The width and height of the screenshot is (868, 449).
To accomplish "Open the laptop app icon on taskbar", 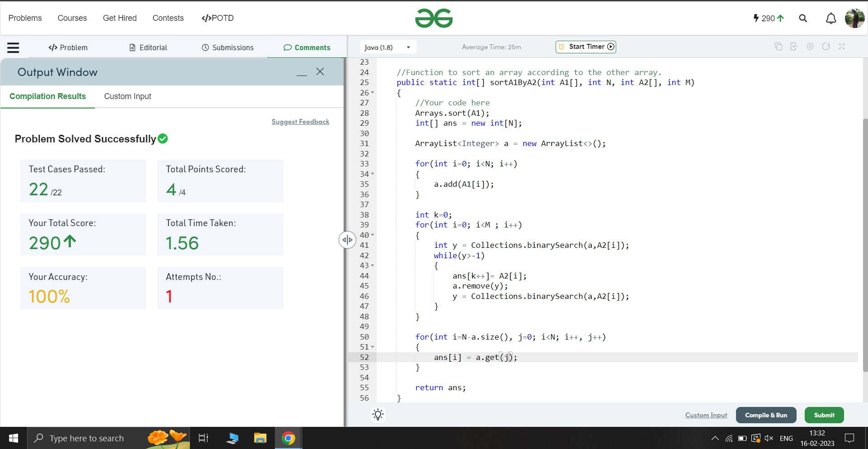I will point(232,438).
